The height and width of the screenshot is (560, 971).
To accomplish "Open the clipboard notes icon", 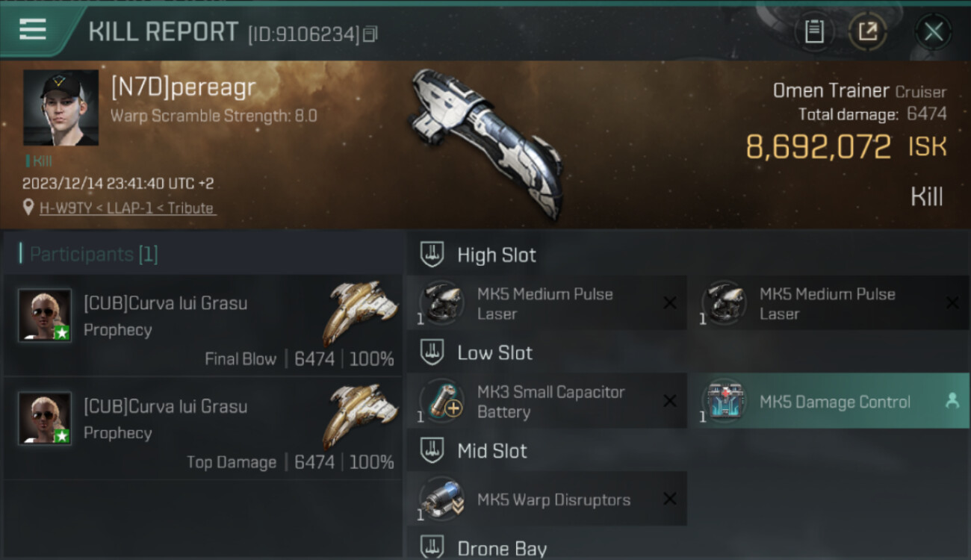I will 814,31.
